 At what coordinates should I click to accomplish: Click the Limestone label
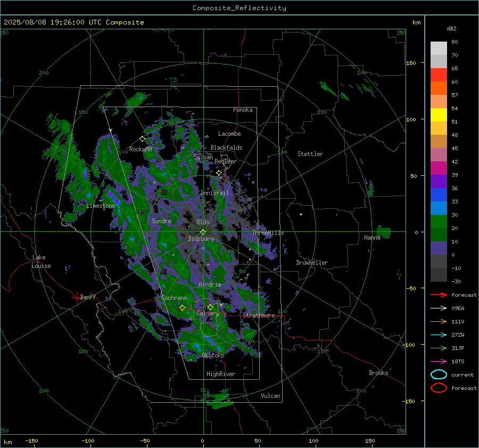[x=101, y=206]
